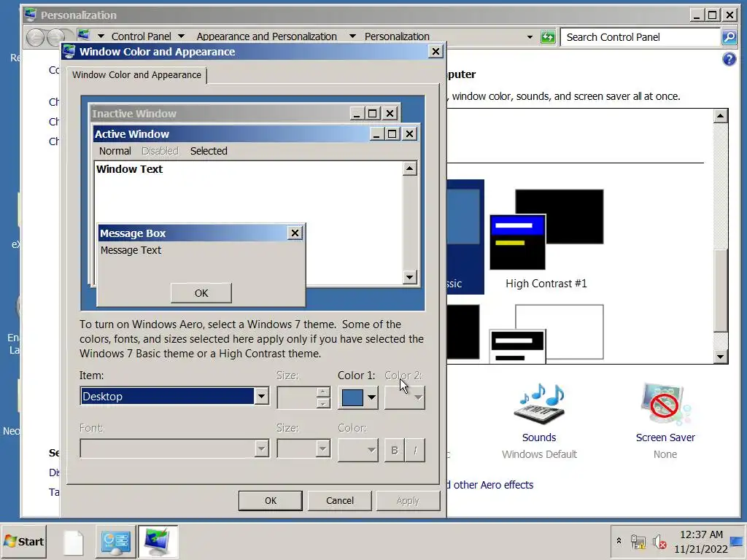Image resolution: width=747 pixels, height=560 pixels.
Task: Click the Personalization monitor taskbar icon
Action: pos(158,542)
